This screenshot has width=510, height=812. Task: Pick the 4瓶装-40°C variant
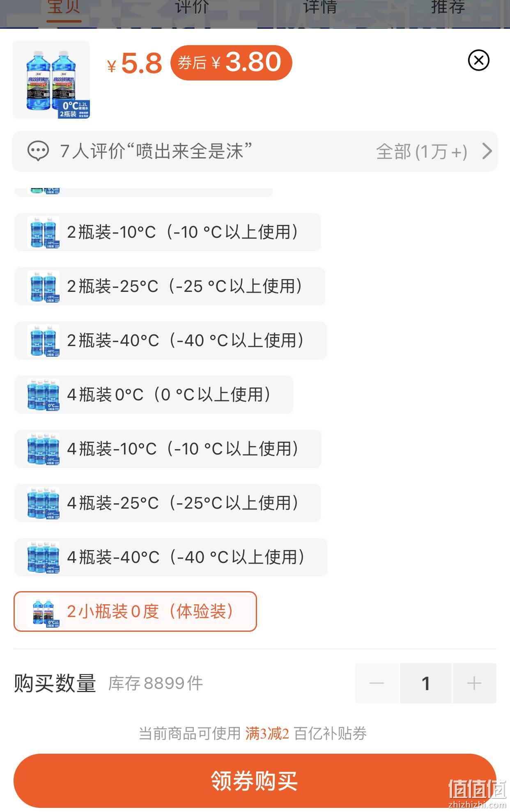click(x=171, y=557)
